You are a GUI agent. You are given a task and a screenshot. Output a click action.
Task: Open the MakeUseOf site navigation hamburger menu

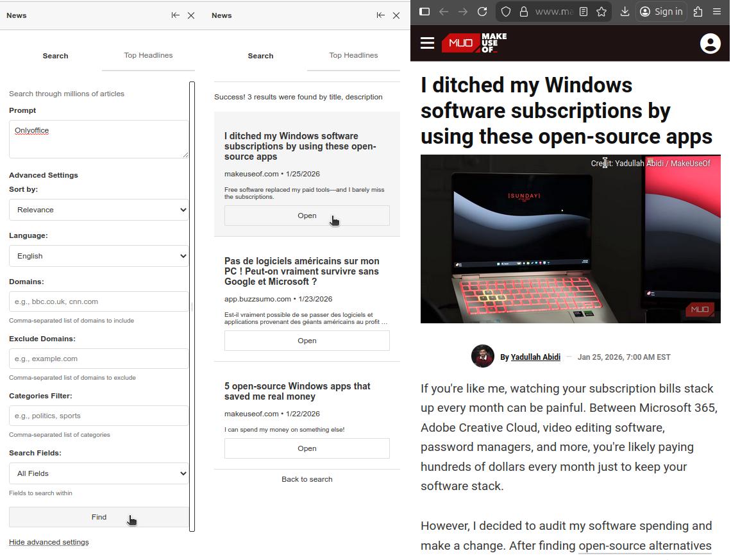(428, 43)
